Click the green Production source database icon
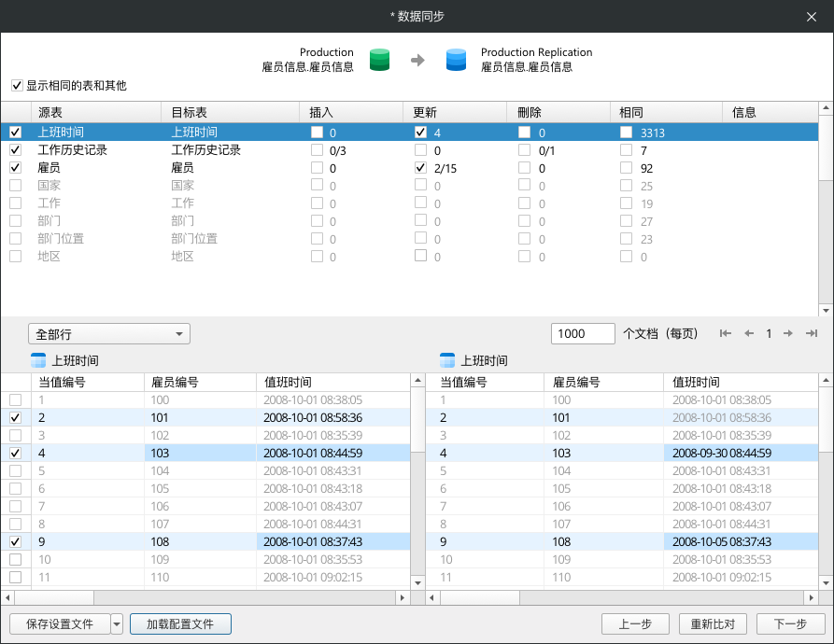 (x=379, y=60)
